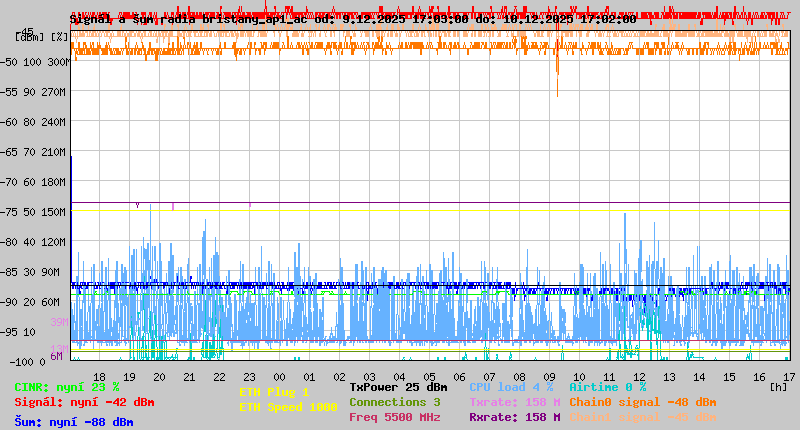Click the '-70 60 180M' y-axis label
The height and width of the screenshot is (430, 800).
(35, 182)
